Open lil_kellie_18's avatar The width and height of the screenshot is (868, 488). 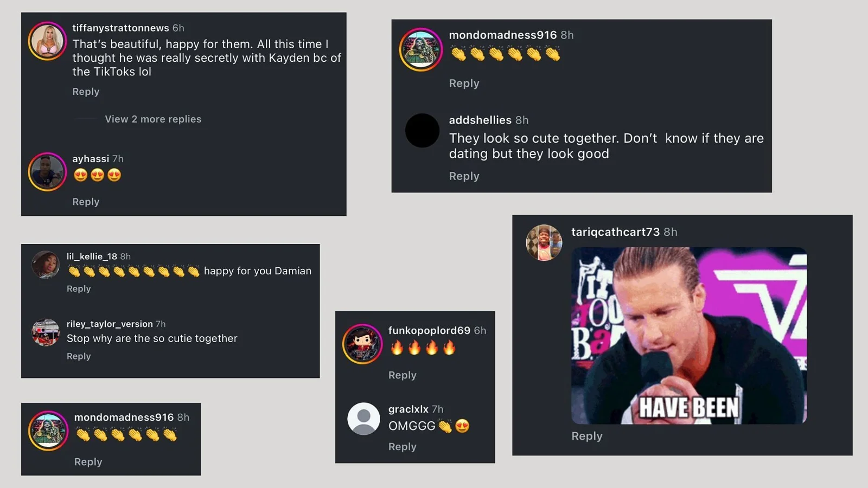tap(46, 265)
